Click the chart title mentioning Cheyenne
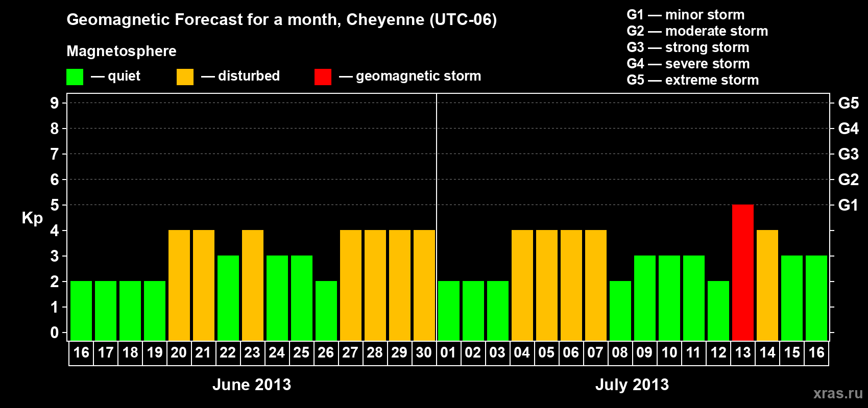 pos(282,19)
